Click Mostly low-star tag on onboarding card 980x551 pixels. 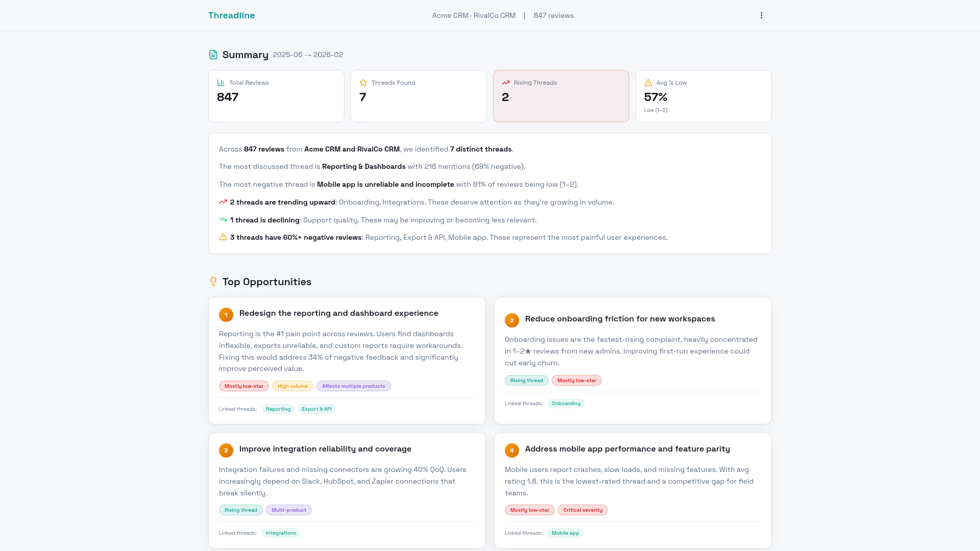point(576,381)
